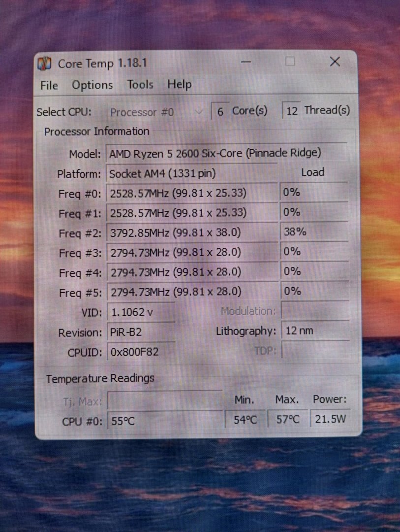Click the 12 Thread(s) count field
Screen dimensions: 400x532
[x=291, y=111]
